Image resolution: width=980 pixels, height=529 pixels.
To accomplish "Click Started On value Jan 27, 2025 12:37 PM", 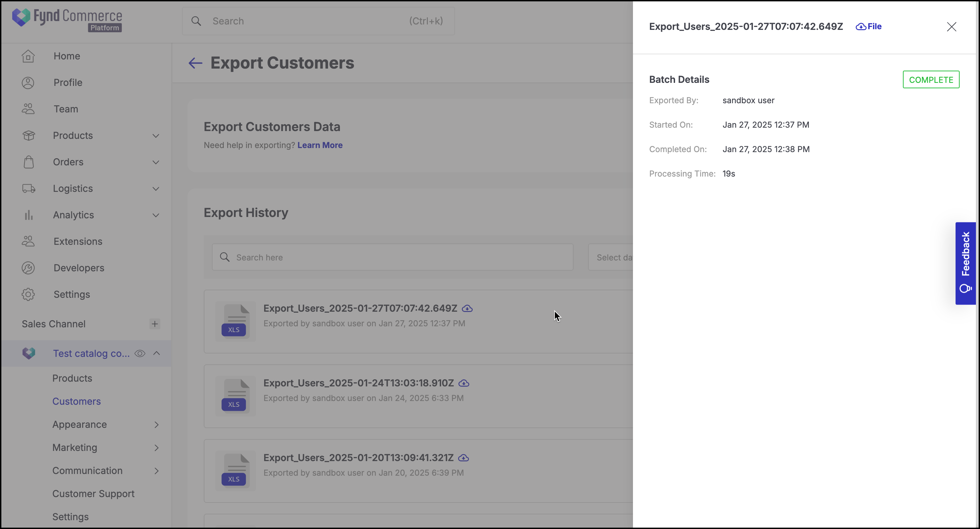I will pyautogui.click(x=765, y=125).
